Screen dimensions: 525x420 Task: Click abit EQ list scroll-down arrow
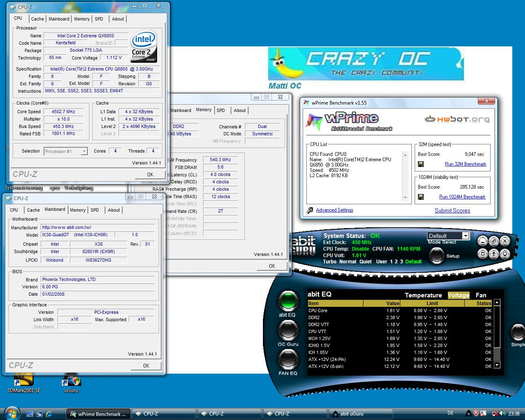(497, 365)
